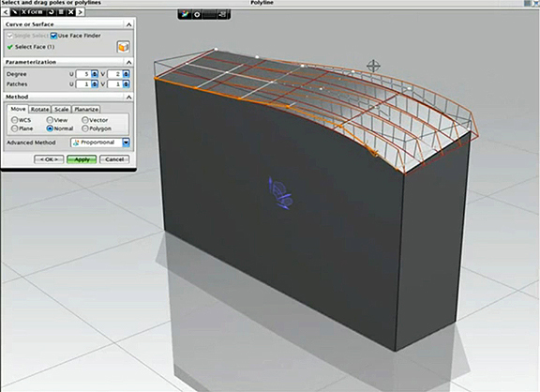Switch to the Move tab
This screenshot has height=392, width=540.
tap(18, 109)
